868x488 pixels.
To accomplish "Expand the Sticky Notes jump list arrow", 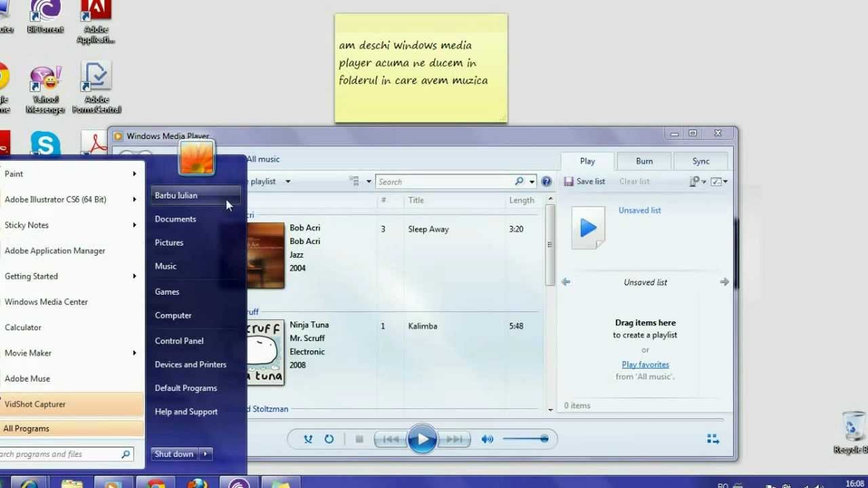I will click(x=134, y=225).
